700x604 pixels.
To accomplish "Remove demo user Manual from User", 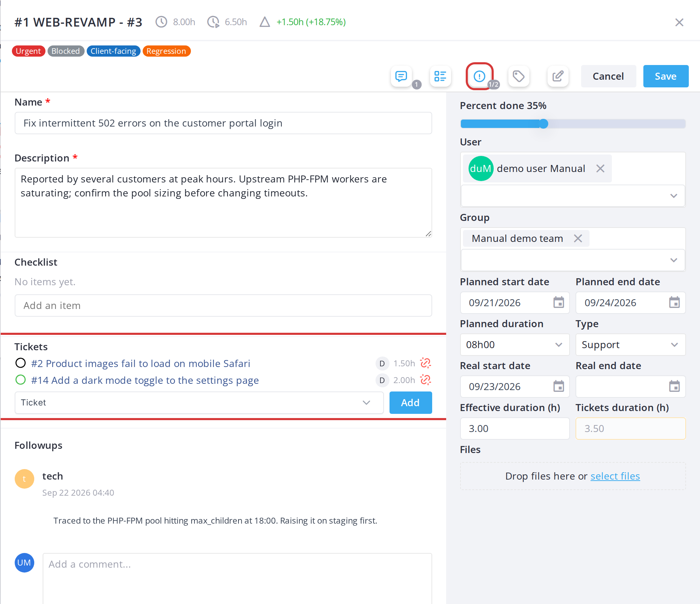I will pos(600,168).
